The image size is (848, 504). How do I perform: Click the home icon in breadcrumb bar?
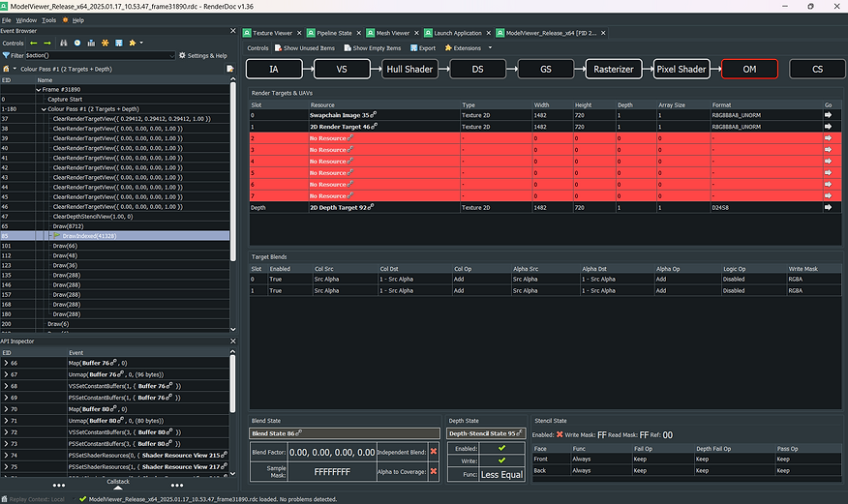pos(7,69)
